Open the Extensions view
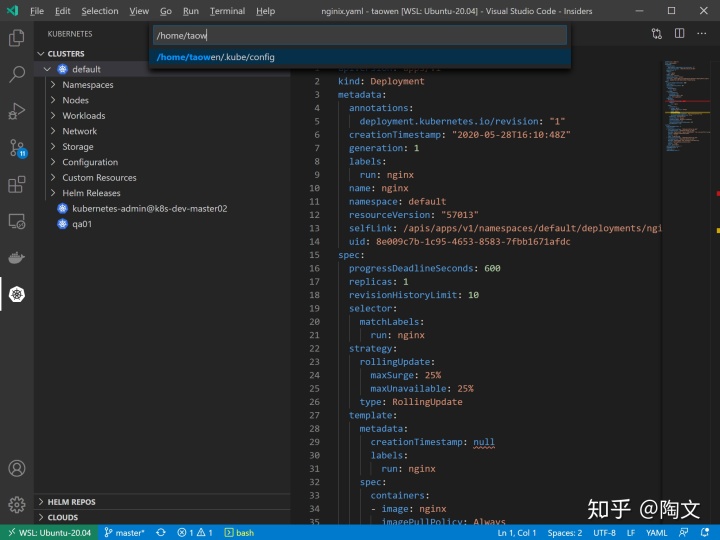Screen dimensions: 720x540 [17, 185]
